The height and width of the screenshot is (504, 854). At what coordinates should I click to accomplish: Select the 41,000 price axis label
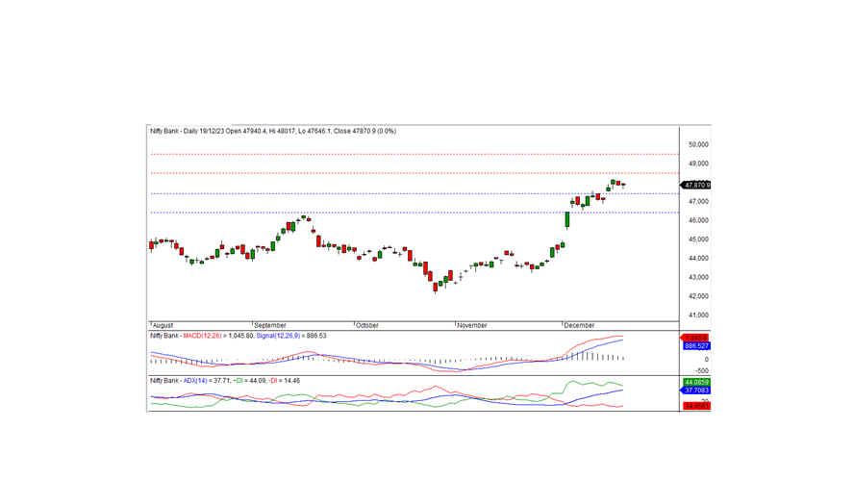(698, 315)
